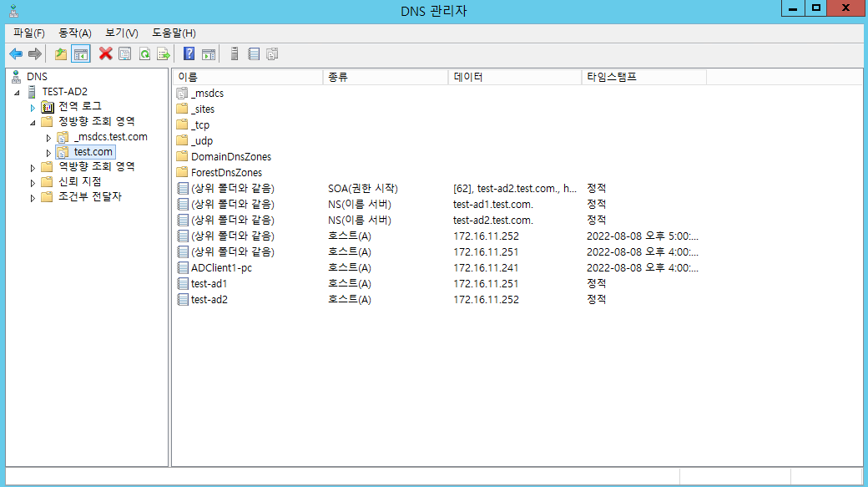Screen dimensions: 868x487
Task: Open the 도움말(H) menu
Action: tap(174, 33)
